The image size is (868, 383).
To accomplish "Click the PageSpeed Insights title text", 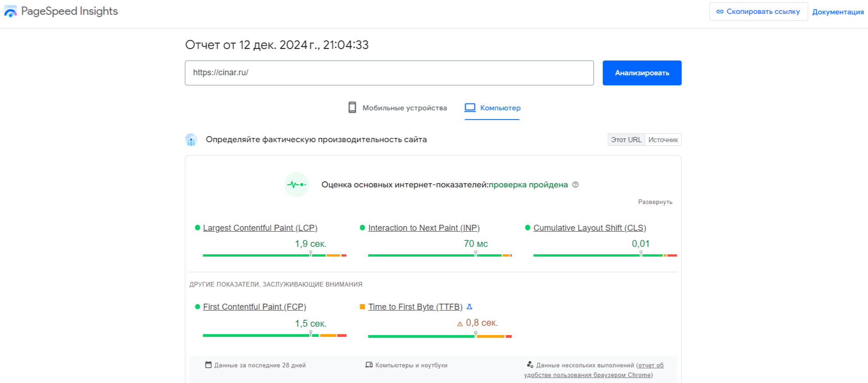I will click(69, 11).
